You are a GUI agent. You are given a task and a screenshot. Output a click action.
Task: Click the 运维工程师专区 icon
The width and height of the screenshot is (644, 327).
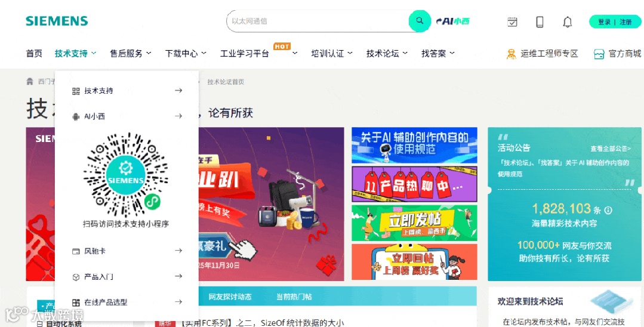point(511,54)
